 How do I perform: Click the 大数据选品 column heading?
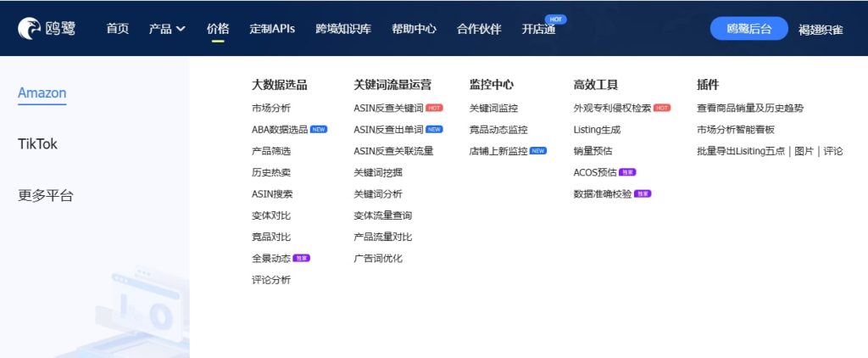(279, 85)
